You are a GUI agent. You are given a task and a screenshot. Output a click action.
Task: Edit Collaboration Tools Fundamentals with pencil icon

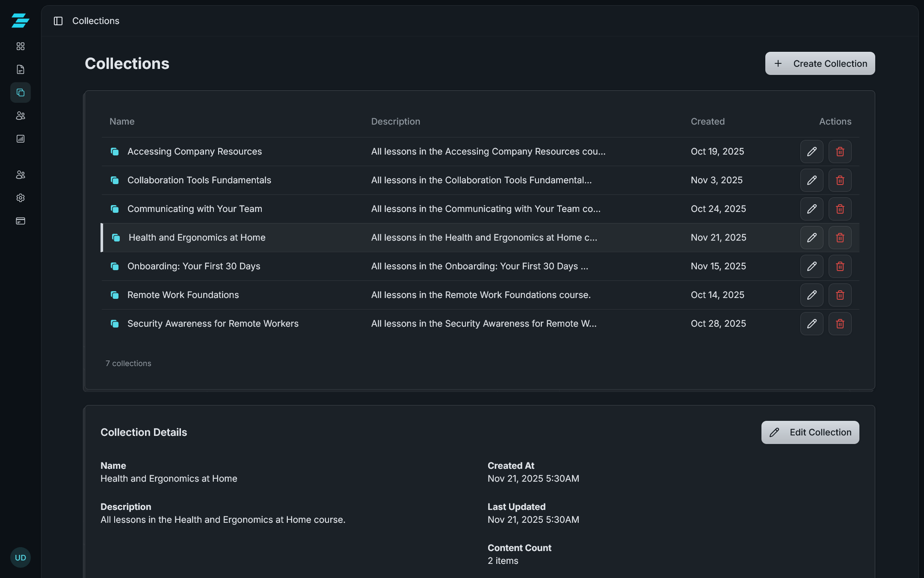click(811, 180)
